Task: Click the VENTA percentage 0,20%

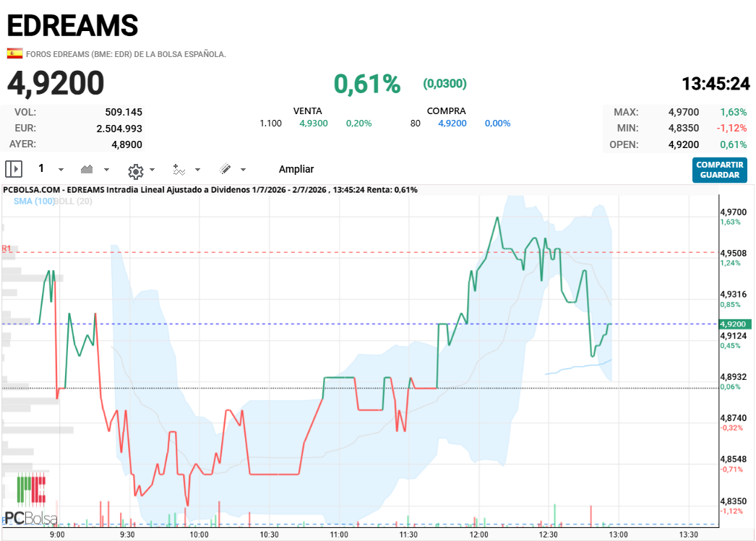Action: click(358, 124)
